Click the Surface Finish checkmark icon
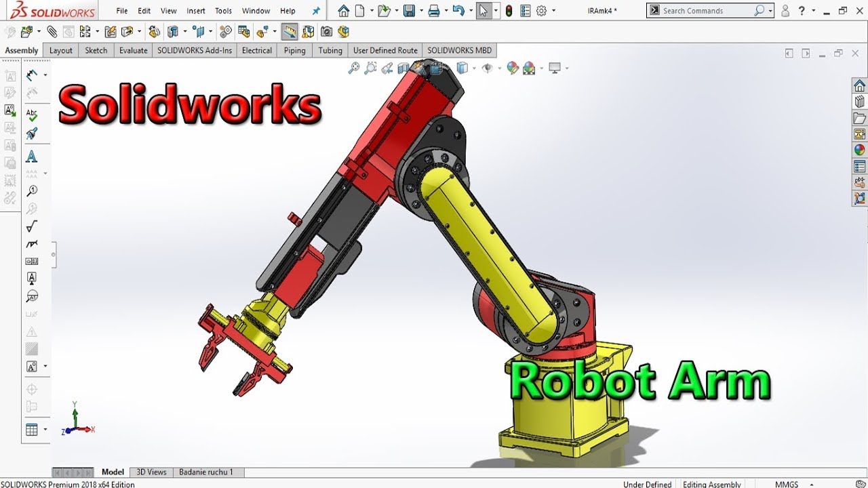 32,226
